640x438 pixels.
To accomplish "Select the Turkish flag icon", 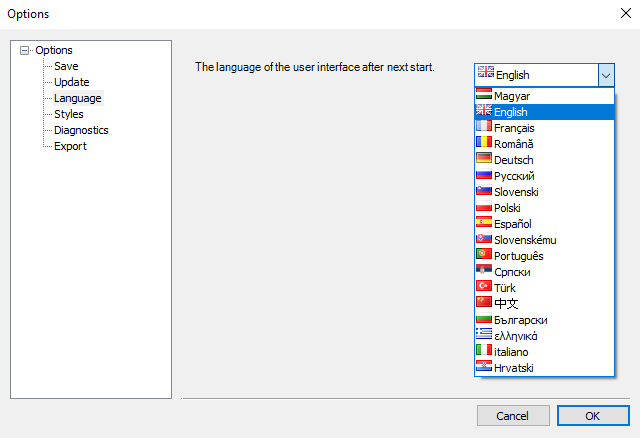I will click(x=484, y=286).
